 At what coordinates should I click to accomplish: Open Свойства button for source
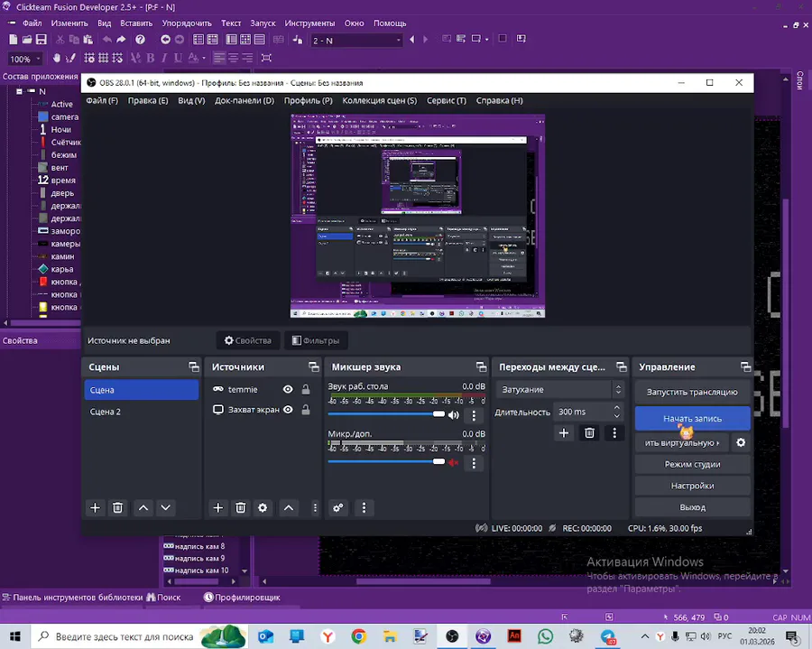[x=248, y=340]
